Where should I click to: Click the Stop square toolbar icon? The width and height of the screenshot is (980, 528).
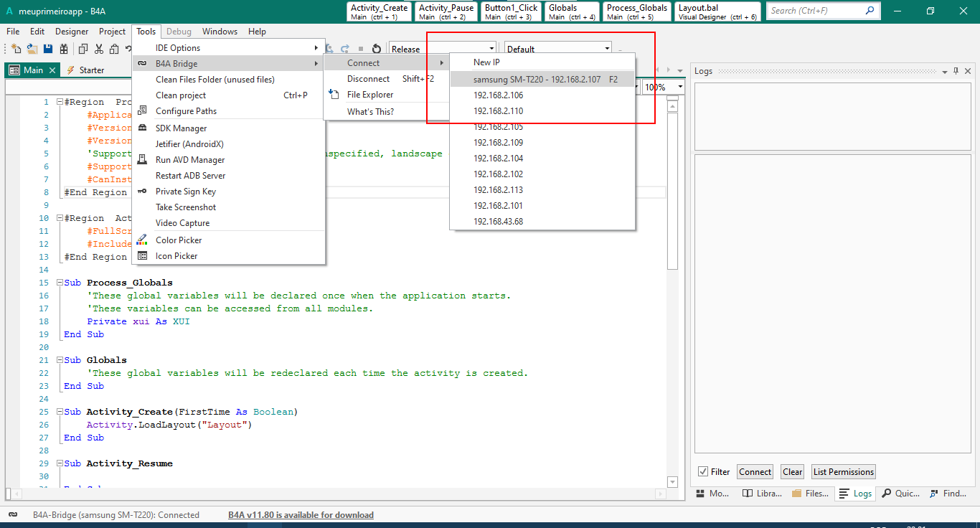pos(361,49)
